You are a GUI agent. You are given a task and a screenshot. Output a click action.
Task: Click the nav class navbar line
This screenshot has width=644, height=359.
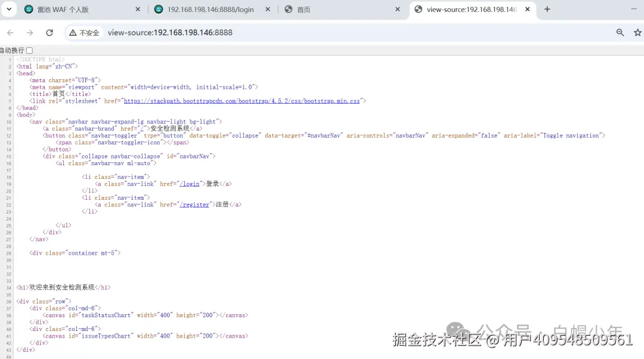pyautogui.click(x=125, y=122)
